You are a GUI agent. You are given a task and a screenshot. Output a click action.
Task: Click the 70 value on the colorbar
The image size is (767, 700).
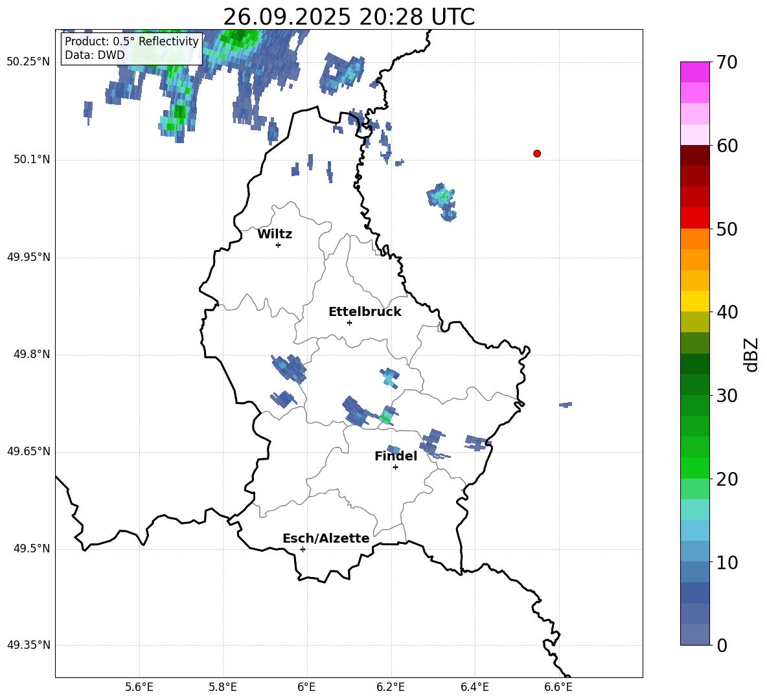(x=727, y=62)
